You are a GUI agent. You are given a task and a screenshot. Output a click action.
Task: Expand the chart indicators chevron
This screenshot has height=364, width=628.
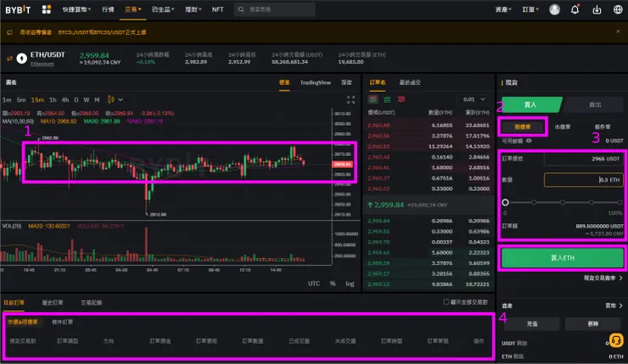(121, 100)
